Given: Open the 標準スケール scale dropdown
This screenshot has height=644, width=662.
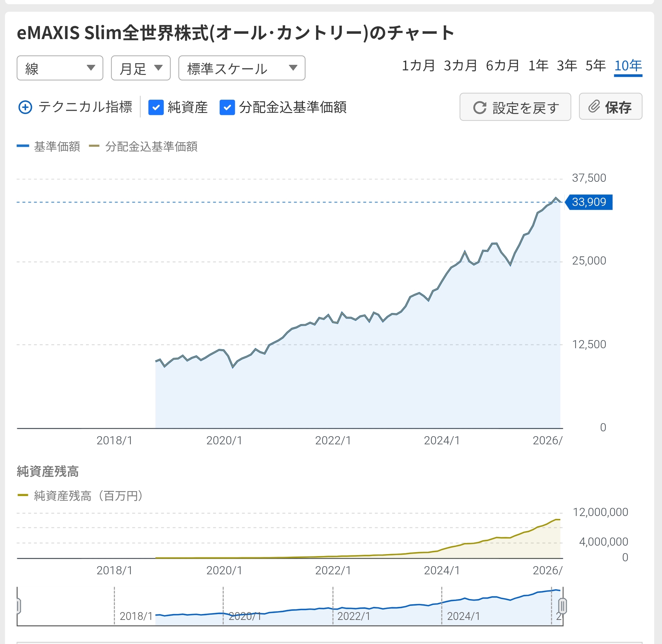Looking at the screenshot, I should (241, 68).
